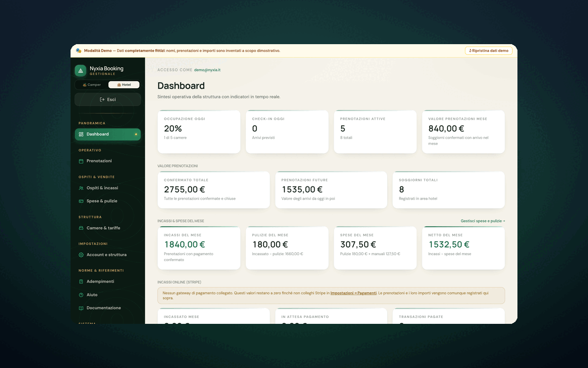Click the '8 totali' text
Screen dimensions: 588x368
[346, 138]
